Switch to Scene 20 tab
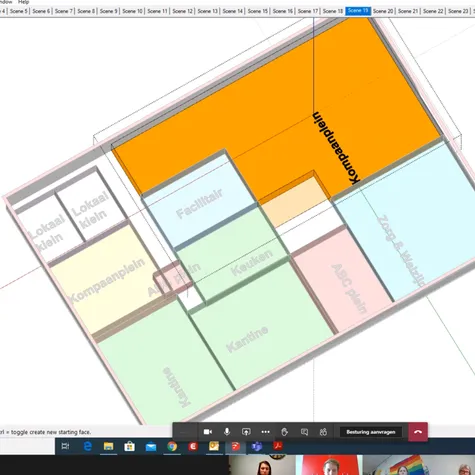The height and width of the screenshot is (475, 475). pos(383,11)
